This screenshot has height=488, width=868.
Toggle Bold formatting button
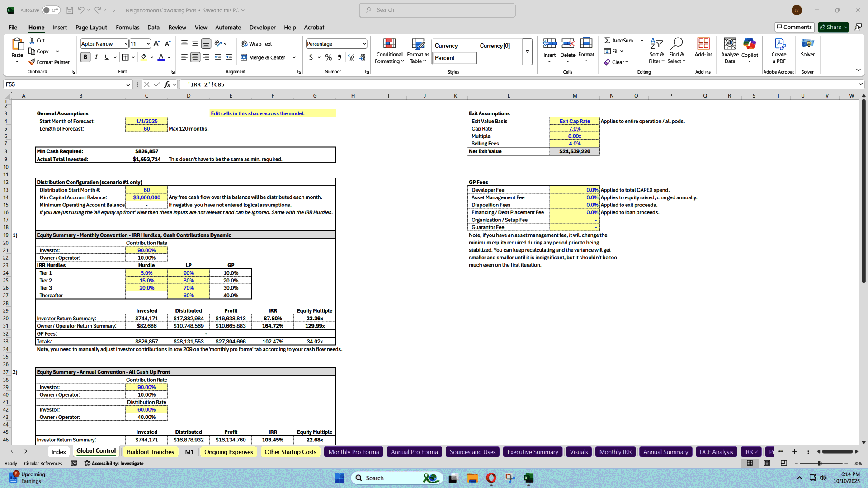(85, 57)
